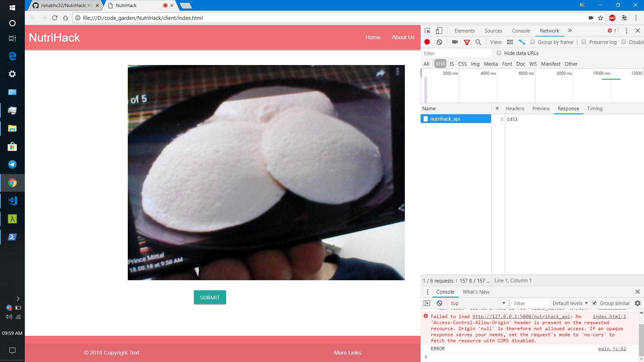Image resolution: width=644 pixels, height=362 pixels.
Task: Click the network Filter text field
Action: pos(456,53)
